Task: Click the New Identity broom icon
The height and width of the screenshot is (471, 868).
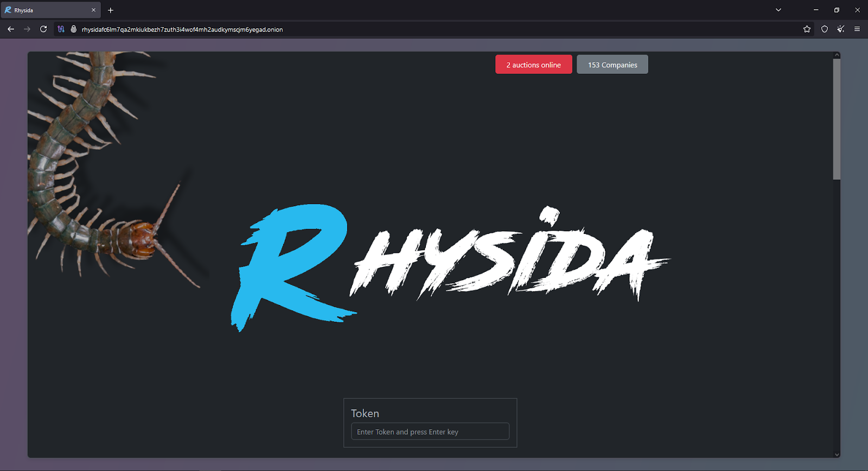Action: [x=841, y=29]
